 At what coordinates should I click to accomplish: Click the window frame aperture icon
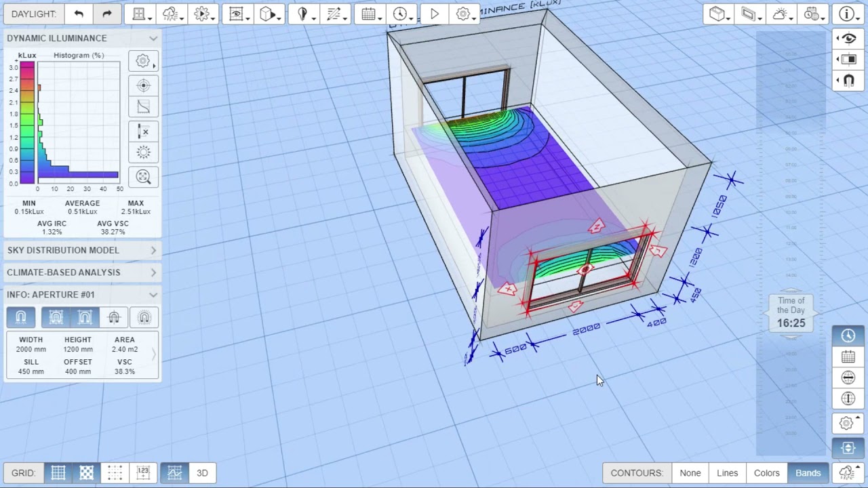[x=750, y=14]
